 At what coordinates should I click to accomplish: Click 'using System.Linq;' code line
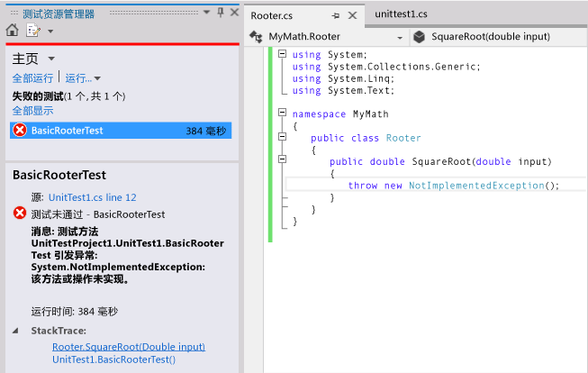point(343,78)
